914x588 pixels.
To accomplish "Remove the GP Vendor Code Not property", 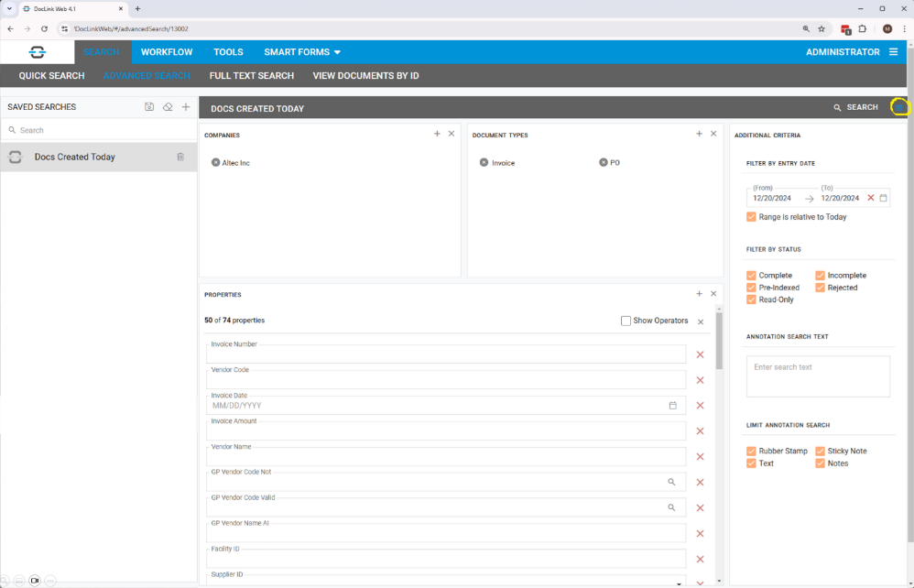I will tap(700, 483).
